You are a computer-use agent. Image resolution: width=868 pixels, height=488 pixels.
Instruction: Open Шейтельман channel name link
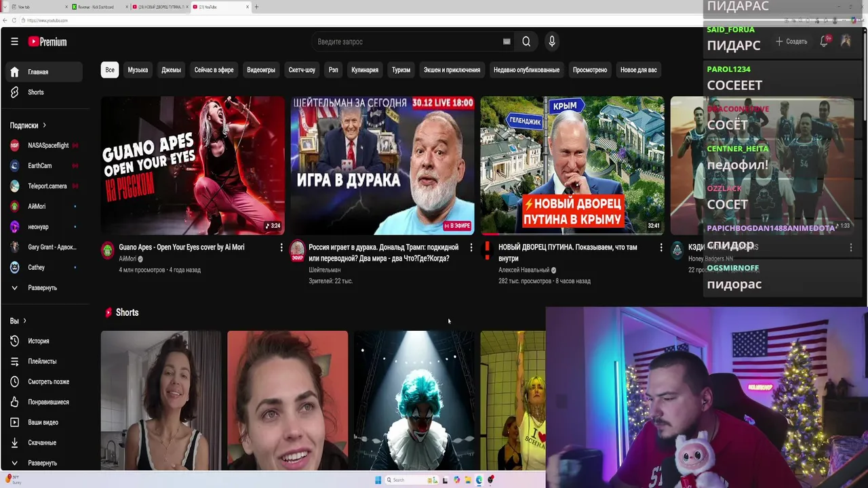[325, 270]
